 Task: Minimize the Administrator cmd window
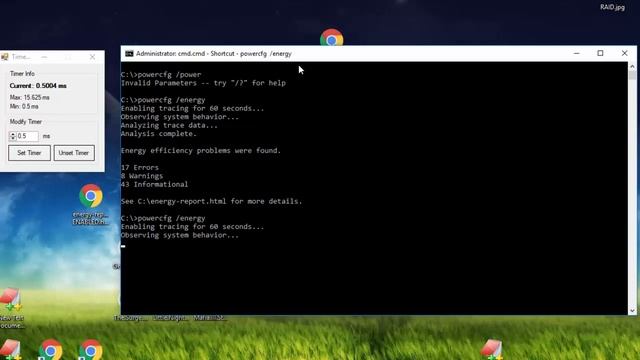(576, 53)
